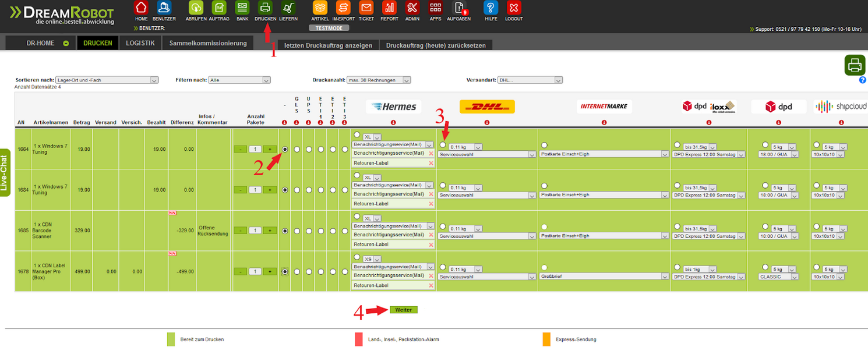Viewport: 868px width, 361px height.
Task: Click the LOGOUT icon
Action: coord(514,8)
